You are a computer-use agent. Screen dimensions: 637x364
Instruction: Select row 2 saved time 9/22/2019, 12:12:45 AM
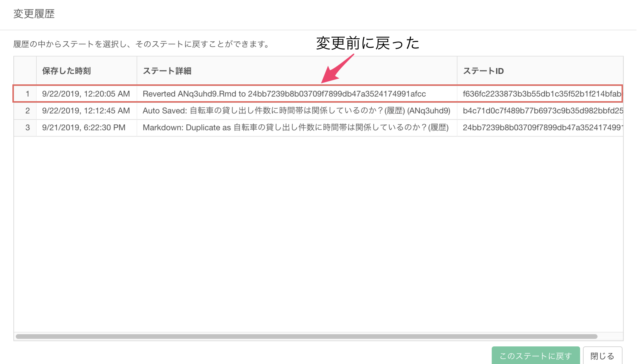(86, 111)
